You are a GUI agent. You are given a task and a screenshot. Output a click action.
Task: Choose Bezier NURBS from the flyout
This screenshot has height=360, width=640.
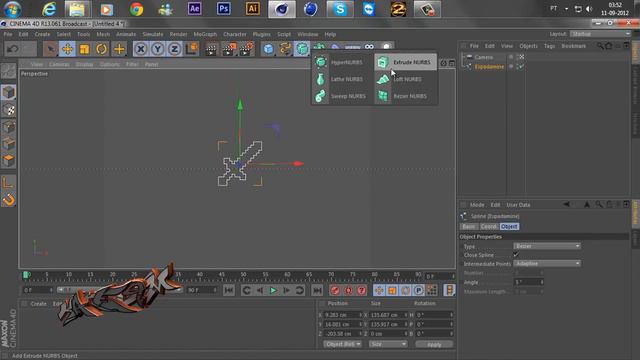click(405, 96)
